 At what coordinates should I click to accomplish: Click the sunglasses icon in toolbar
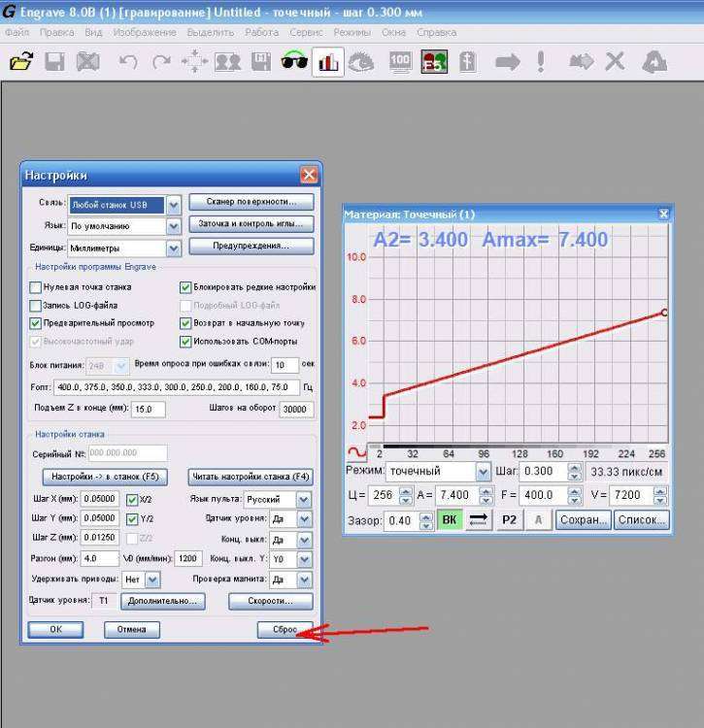coord(293,62)
